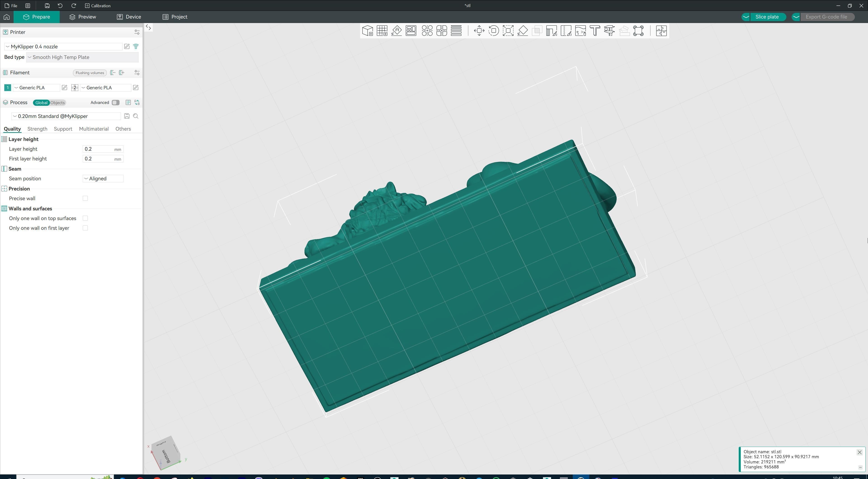This screenshot has height=479, width=868.
Task: Open the Seam position dropdown
Action: [x=103, y=178]
